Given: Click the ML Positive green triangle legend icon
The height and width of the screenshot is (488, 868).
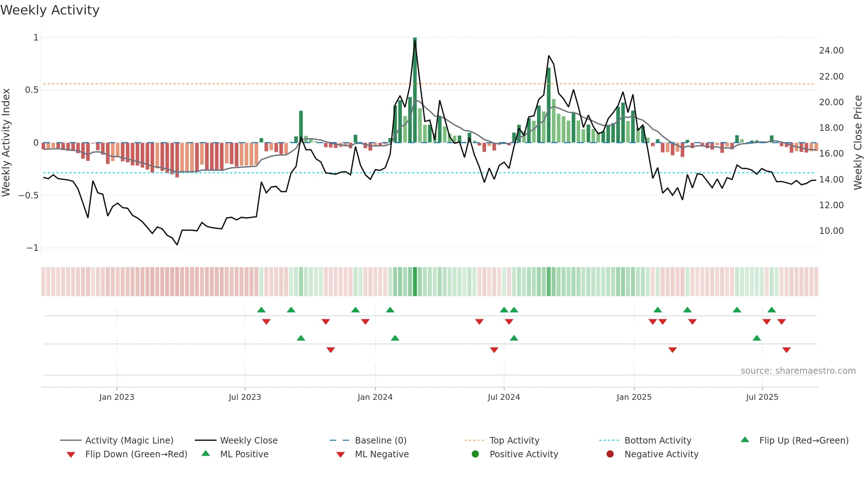Looking at the screenshot, I should (x=206, y=453).
